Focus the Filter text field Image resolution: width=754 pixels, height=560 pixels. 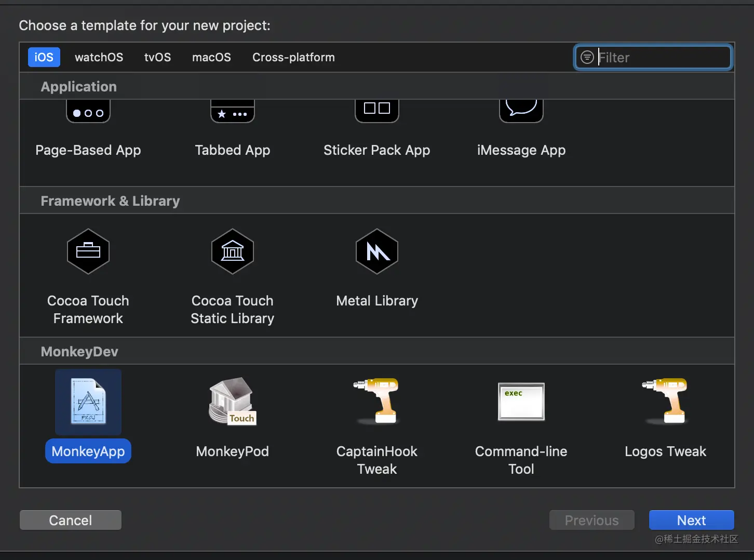(x=653, y=57)
